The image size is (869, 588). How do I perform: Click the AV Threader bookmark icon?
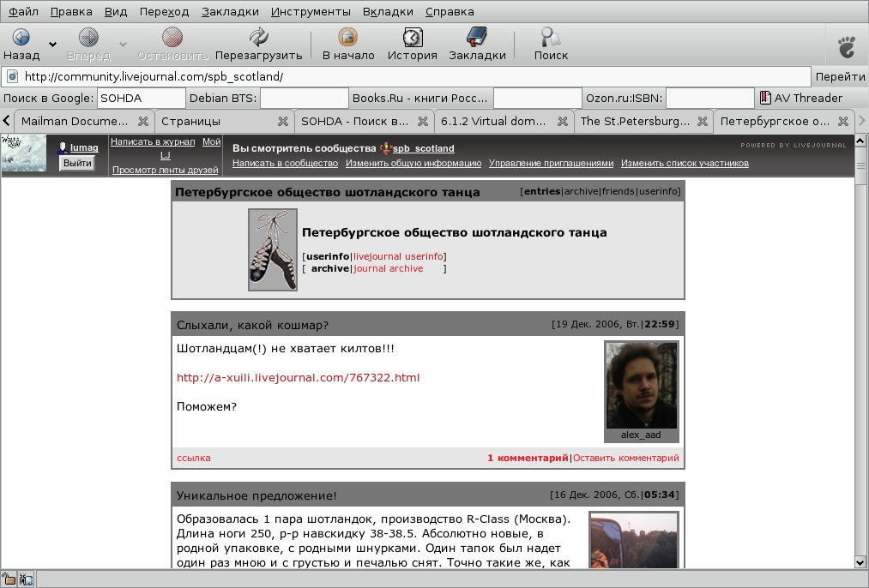point(765,98)
